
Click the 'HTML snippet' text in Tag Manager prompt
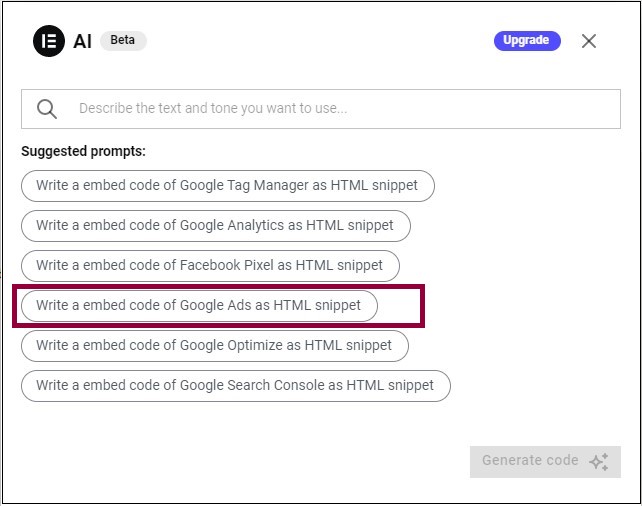pos(374,185)
